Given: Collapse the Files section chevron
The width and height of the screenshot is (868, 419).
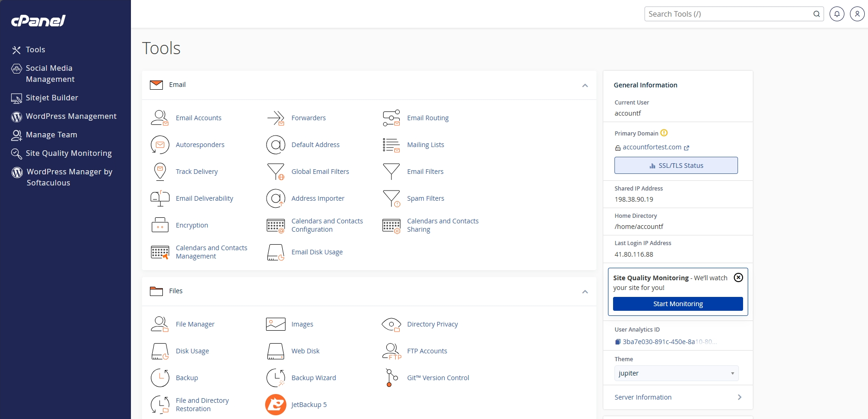Looking at the screenshot, I should (585, 292).
